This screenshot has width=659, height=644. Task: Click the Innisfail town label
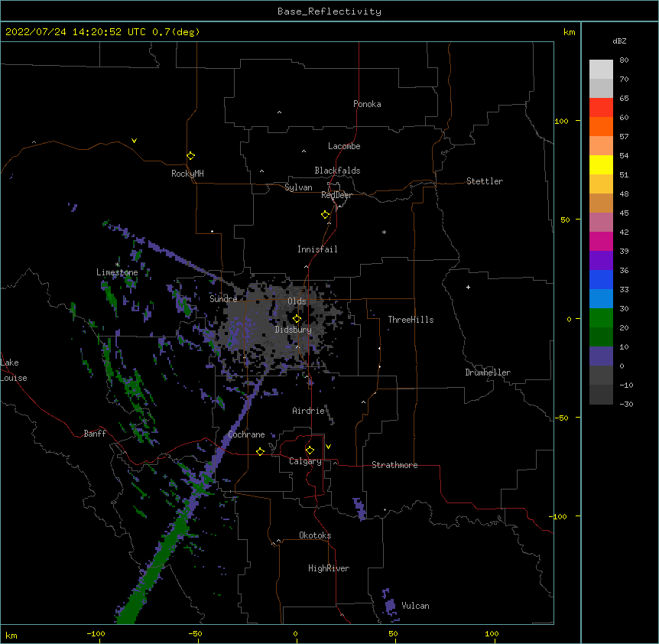pyautogui.click(x=317, y=249)
